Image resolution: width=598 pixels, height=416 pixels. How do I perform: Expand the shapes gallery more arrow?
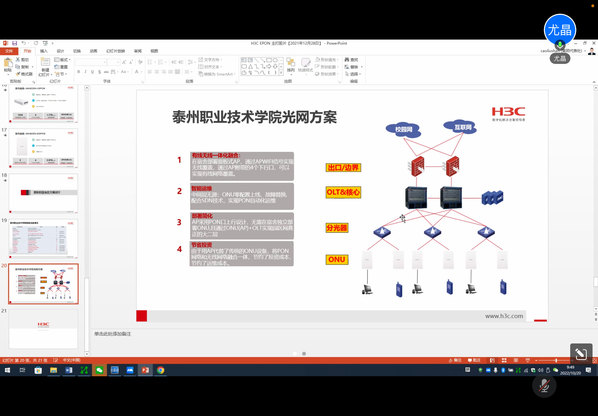coord(281,72)
